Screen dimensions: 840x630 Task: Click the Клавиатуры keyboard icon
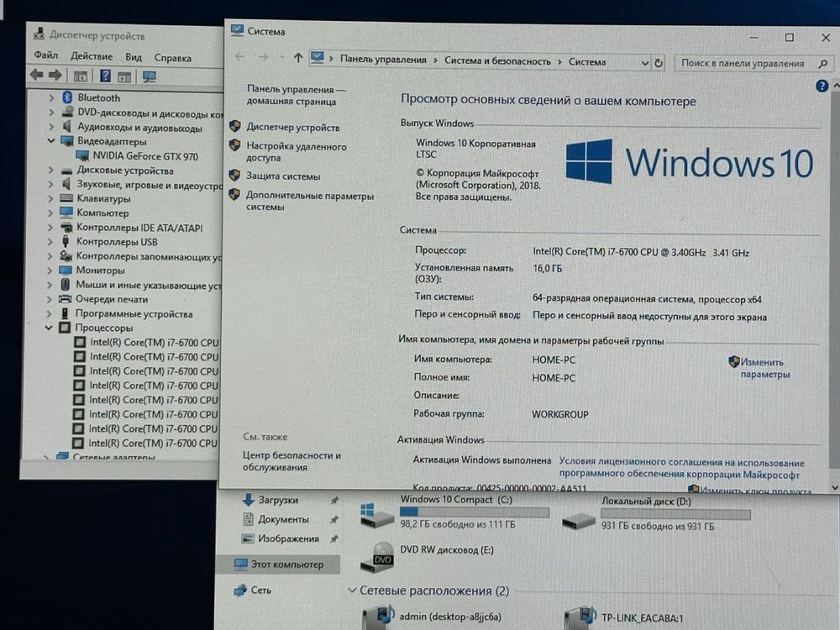click(x=66, y=198)
